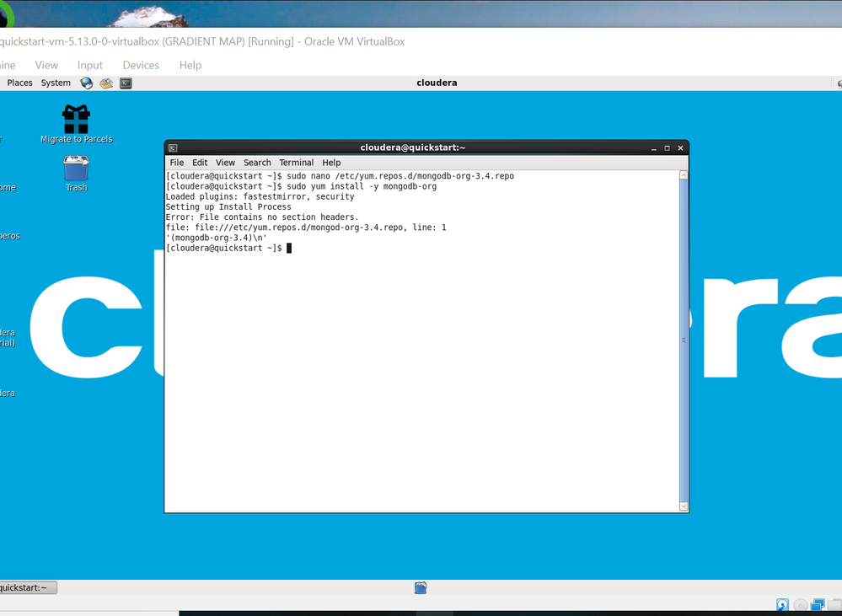Open the terminal's Help menu
842x616 pixels.
tap(331, 163)
